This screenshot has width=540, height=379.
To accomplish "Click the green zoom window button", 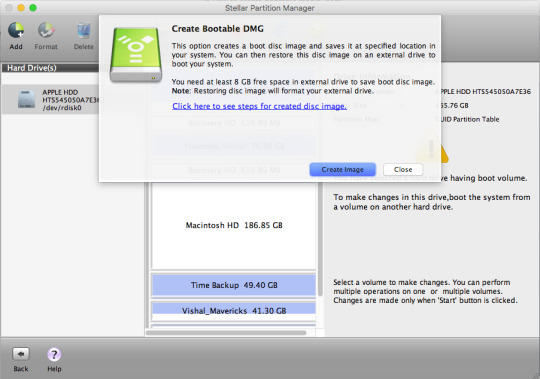I will click(x=33, y=8).
